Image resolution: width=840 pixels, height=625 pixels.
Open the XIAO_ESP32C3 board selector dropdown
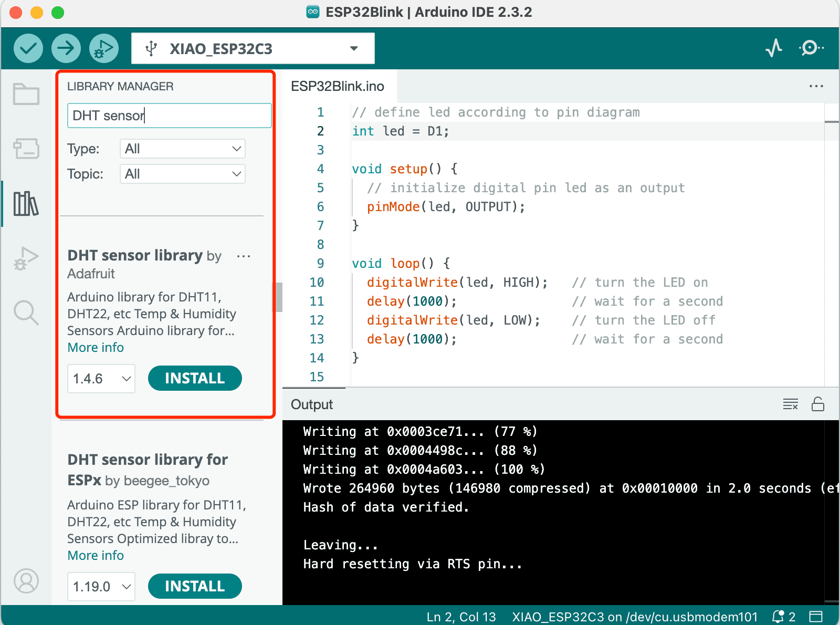[253, 48]
